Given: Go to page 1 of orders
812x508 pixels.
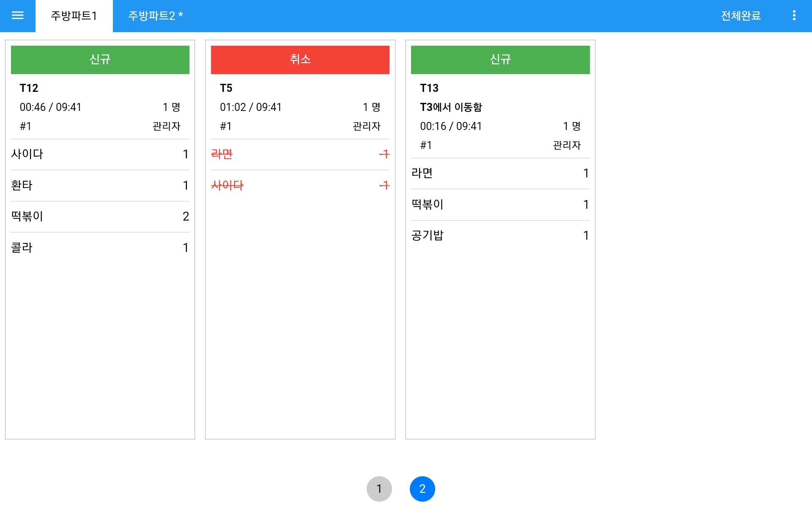Looking at the screenshot, I should point(379,489).
